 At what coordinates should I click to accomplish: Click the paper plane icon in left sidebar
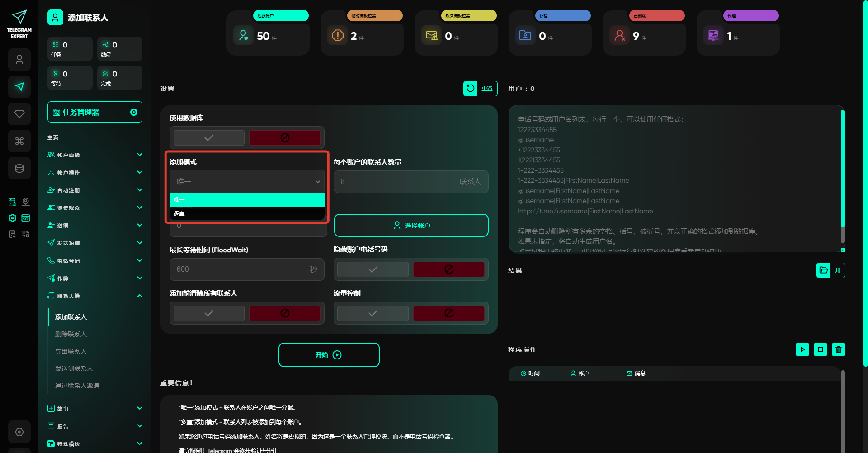[x=19, y=87]
